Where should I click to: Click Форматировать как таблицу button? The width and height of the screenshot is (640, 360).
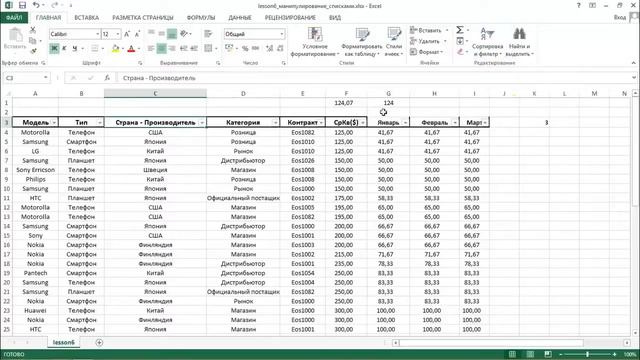point(362,42)
